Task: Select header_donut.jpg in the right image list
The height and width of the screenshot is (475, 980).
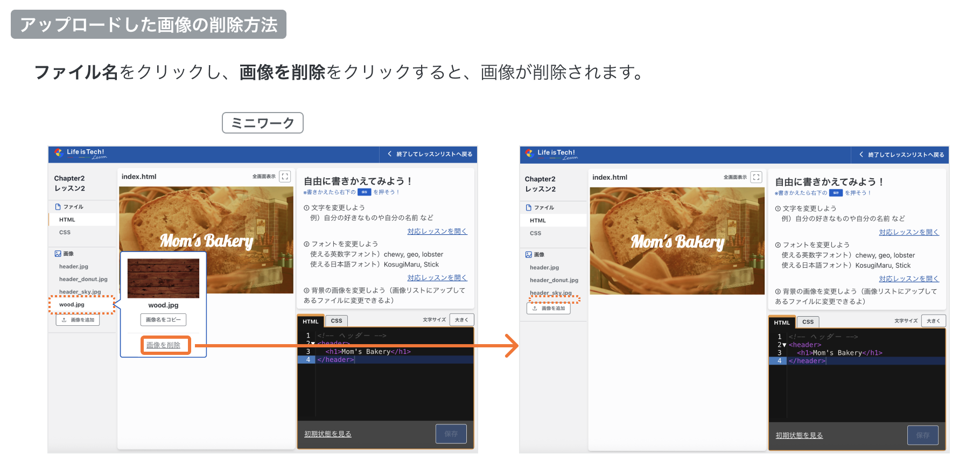Action: [554, 281]
